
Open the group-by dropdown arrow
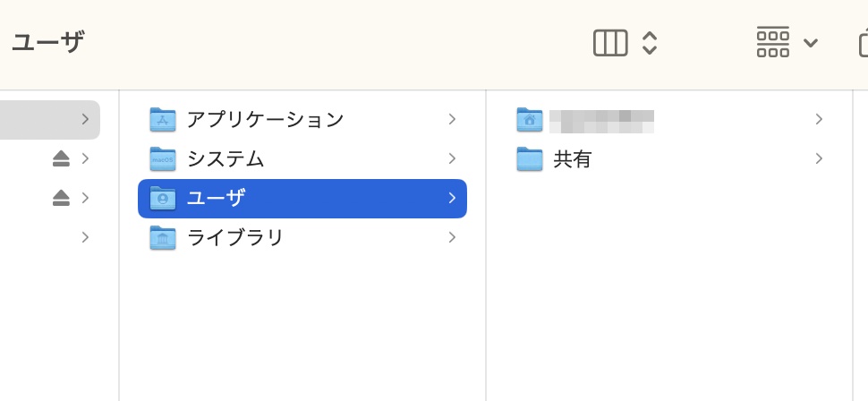[811, 43]
